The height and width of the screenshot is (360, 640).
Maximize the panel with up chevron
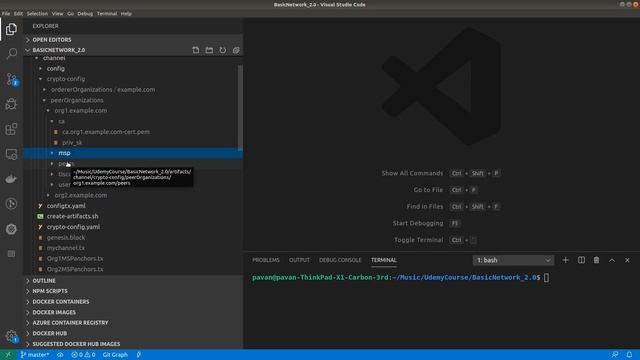[x=612, y=260]
